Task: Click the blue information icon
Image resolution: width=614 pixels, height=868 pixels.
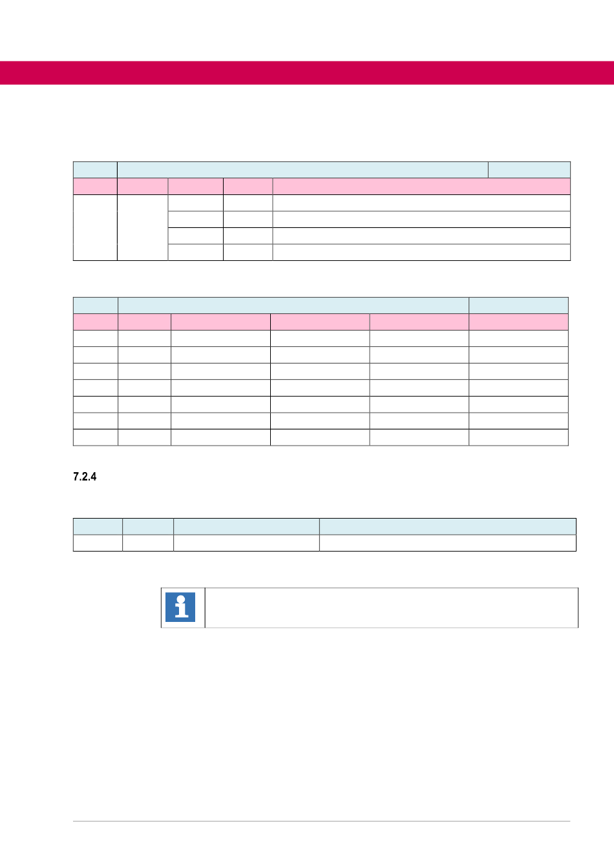Action: (x=180, y=607)
